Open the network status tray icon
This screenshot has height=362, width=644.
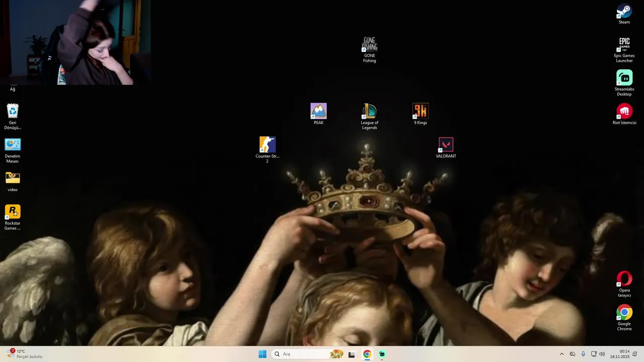pyautogui.click(x=594, y=354)
